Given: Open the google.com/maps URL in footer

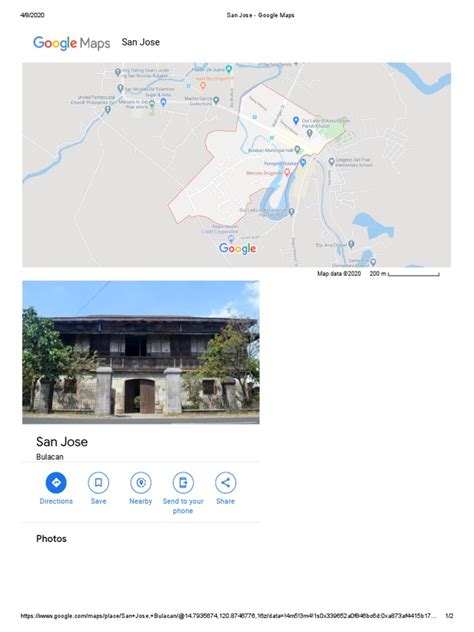Looking at the screenshot, I should click(x=228, y=616).
